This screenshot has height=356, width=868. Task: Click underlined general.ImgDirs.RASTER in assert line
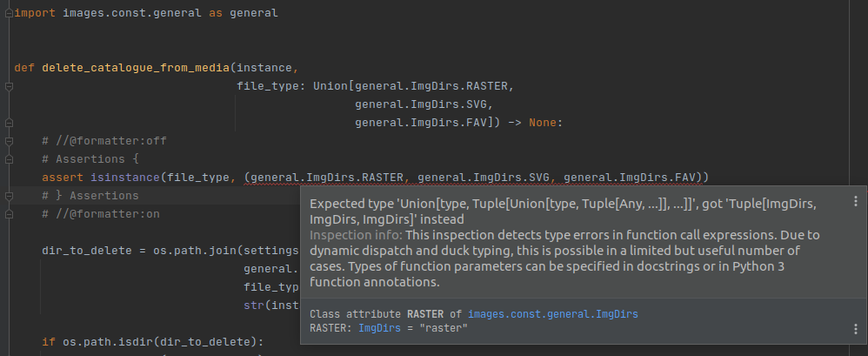tap(327, 178)
